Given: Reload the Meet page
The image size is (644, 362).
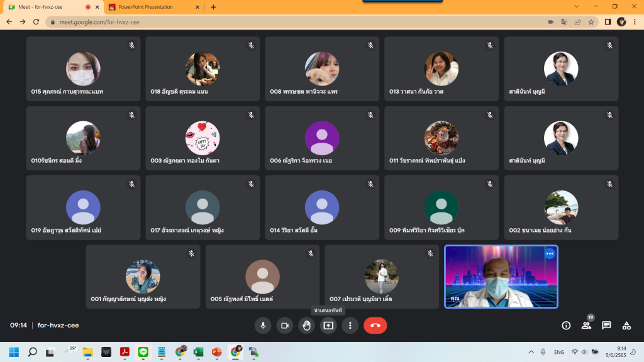Looking at the screenshot, I should 36,21.
